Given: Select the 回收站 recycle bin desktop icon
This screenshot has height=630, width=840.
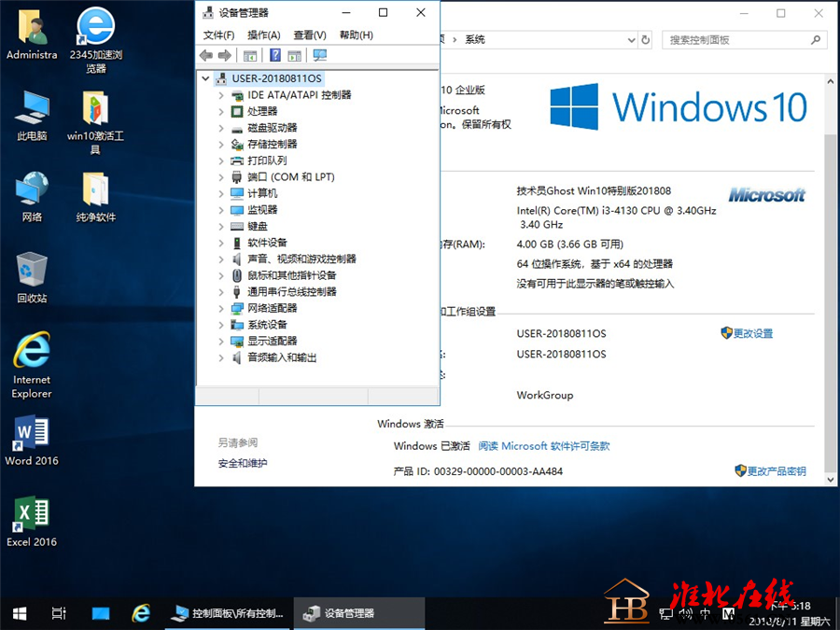Looking at the screenshot, I should pos(32,277).
